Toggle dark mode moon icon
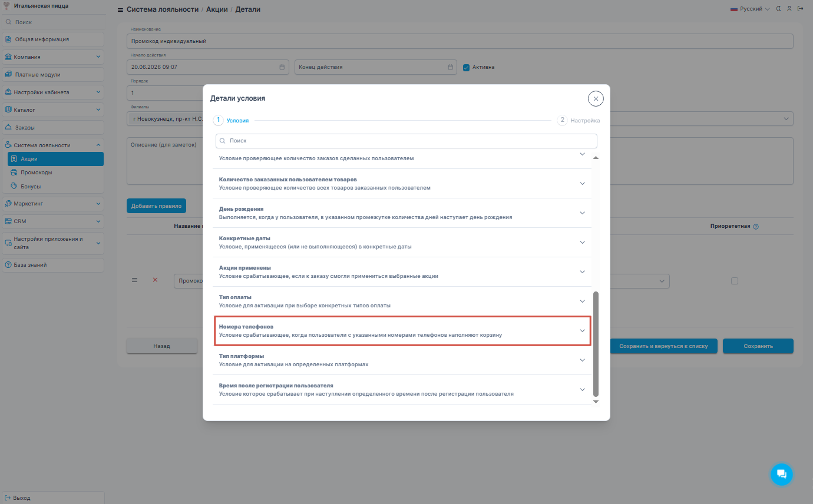Screen dimensions: 813x504 coord(779,9)
